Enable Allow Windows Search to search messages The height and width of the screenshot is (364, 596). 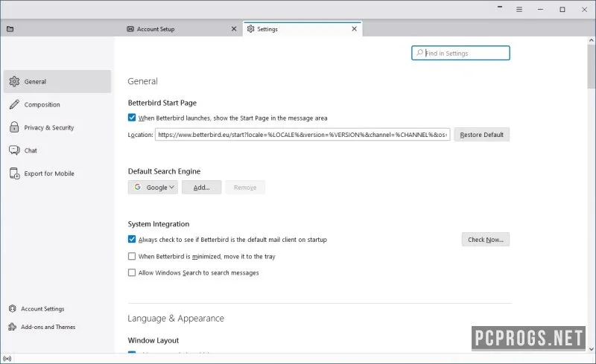(132, 272)
